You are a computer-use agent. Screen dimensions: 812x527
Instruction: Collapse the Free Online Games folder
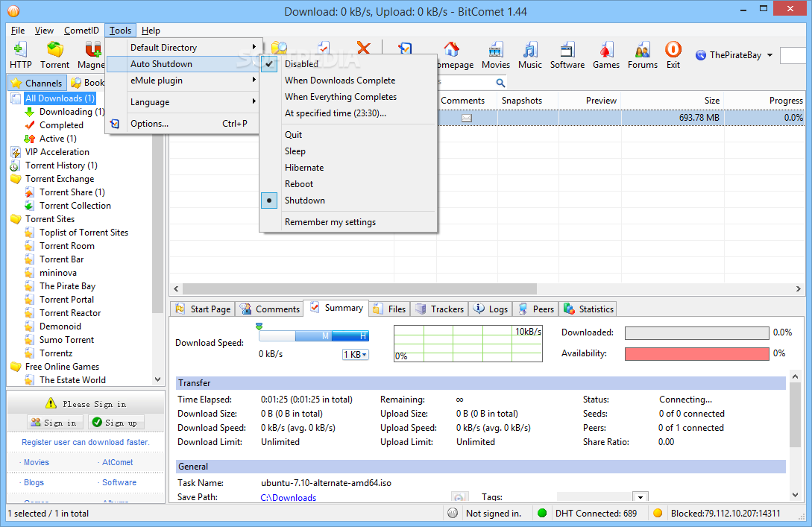point(16,367)
